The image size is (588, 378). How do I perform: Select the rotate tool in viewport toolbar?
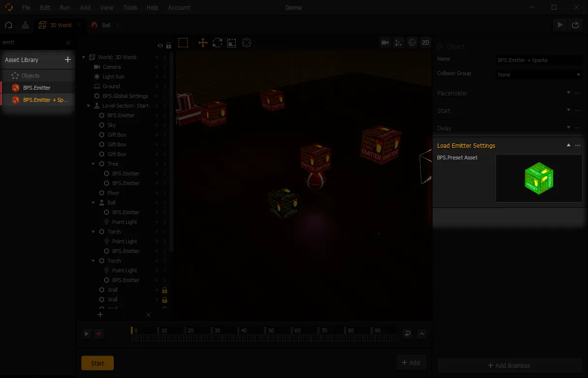point(217,43)
